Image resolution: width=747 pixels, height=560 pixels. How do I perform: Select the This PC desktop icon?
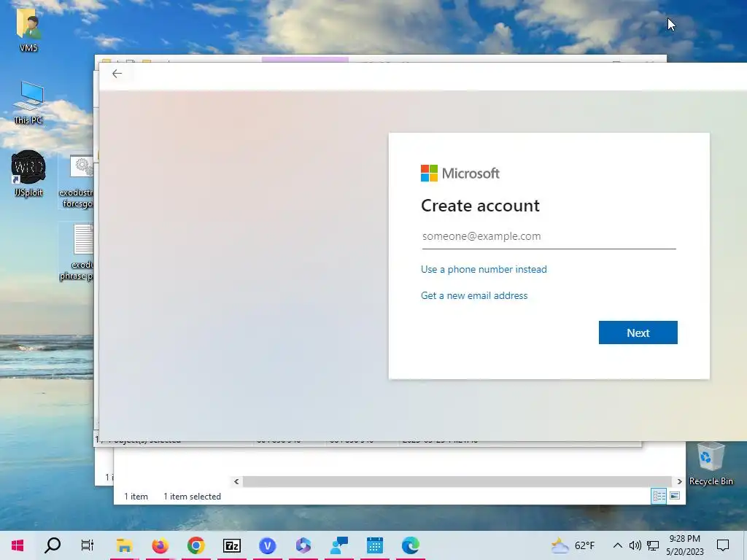[x=28, y=103]
